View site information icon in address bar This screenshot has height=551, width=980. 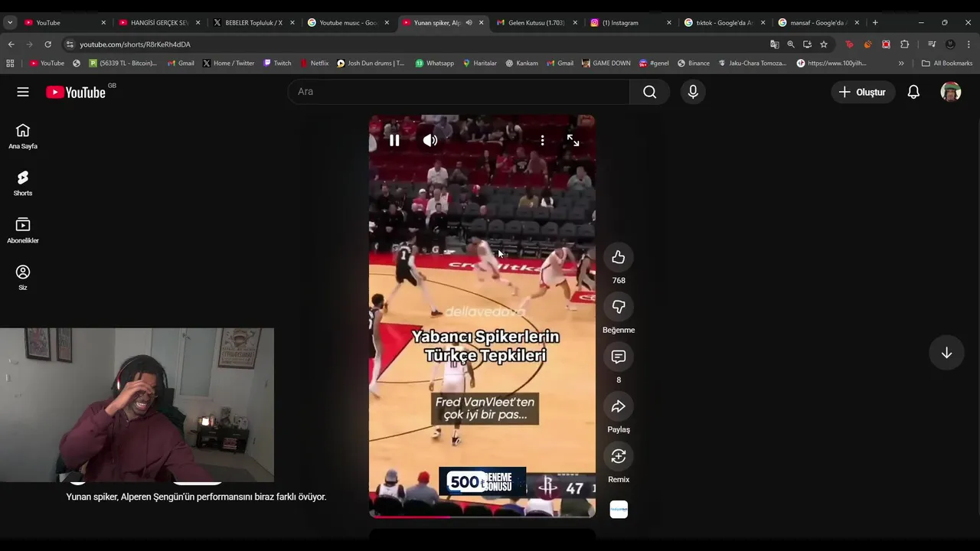70,44
